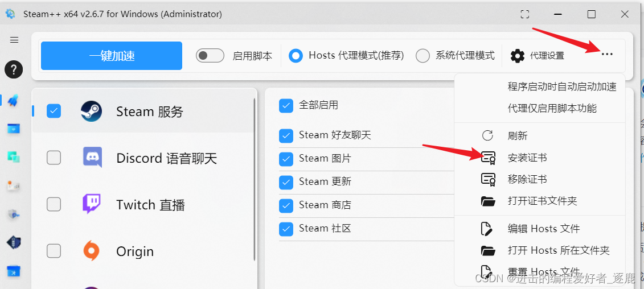The width and height of the screenshot is (644, 289).
Task: Choose 打开 Hosts 所在文件夹 menu item
Action: click(x=540, y=250)
